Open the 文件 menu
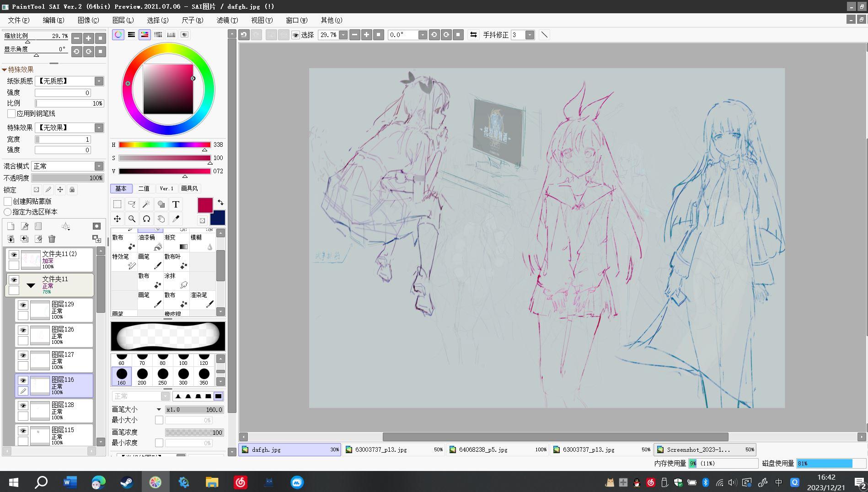This screenshot has width=868, height=492. tap(18, 20)
